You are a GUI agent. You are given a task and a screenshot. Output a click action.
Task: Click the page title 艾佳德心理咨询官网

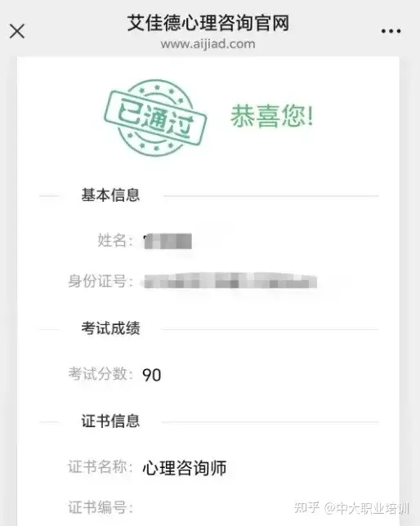(x=208, y=23)
